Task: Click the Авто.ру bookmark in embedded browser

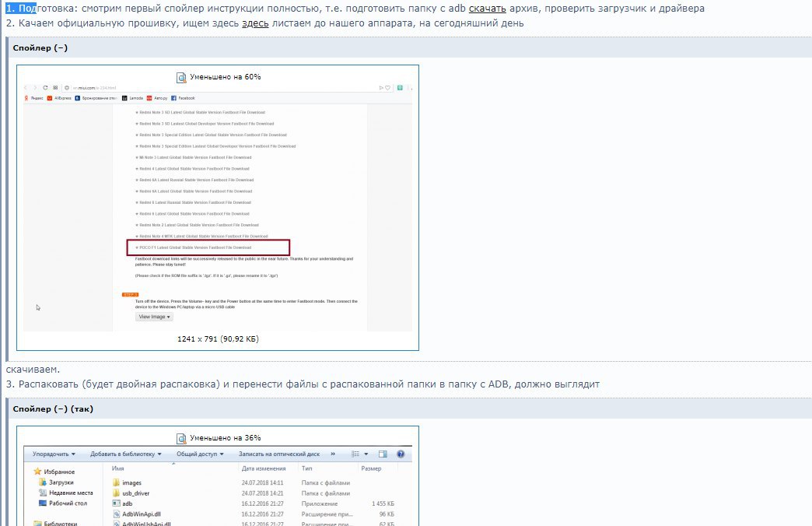Action: [157, 98]
